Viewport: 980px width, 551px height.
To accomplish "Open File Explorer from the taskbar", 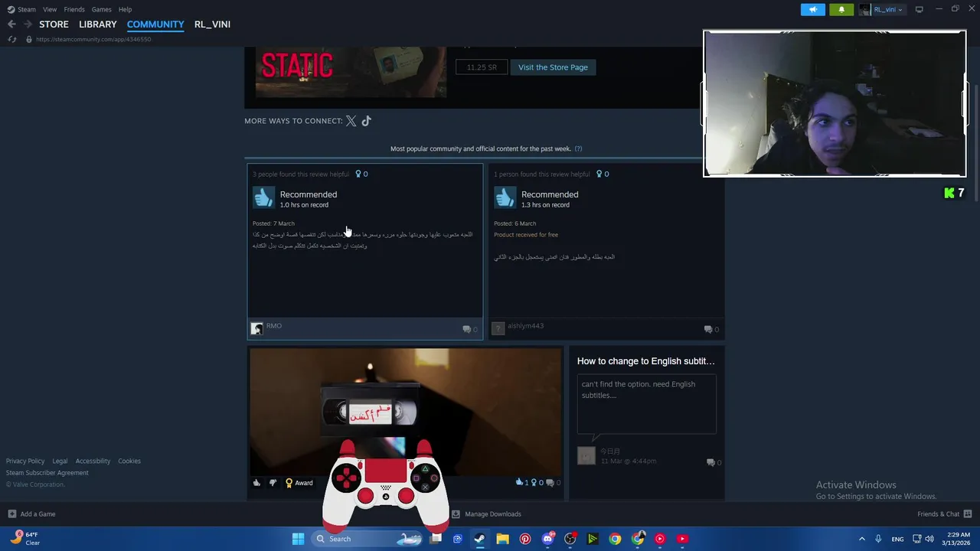I will [x=502, y=539].
